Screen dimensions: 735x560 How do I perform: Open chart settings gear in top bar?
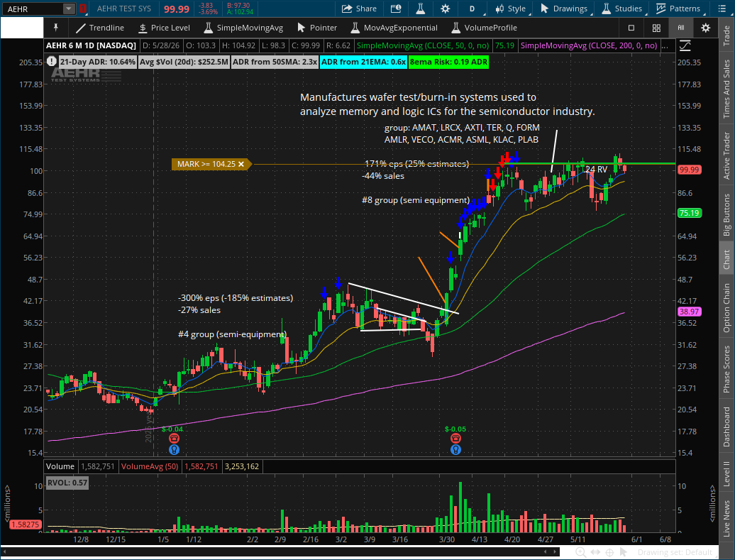point(446,9)
